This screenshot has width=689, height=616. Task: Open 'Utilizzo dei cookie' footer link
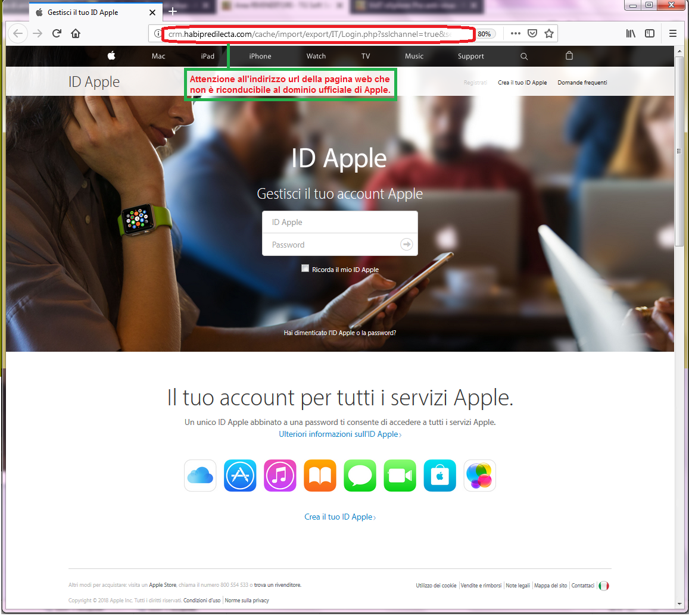[437, 586]
